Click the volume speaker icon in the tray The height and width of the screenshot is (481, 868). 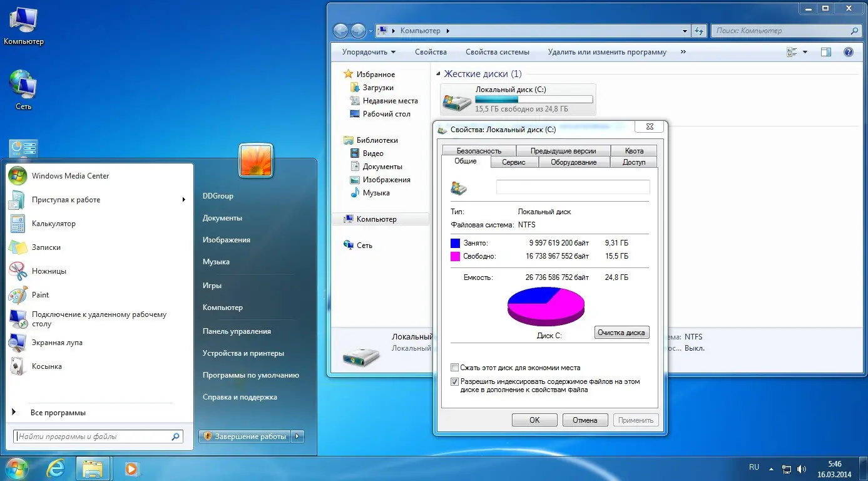pyautogui.click(x=802, y=468)
